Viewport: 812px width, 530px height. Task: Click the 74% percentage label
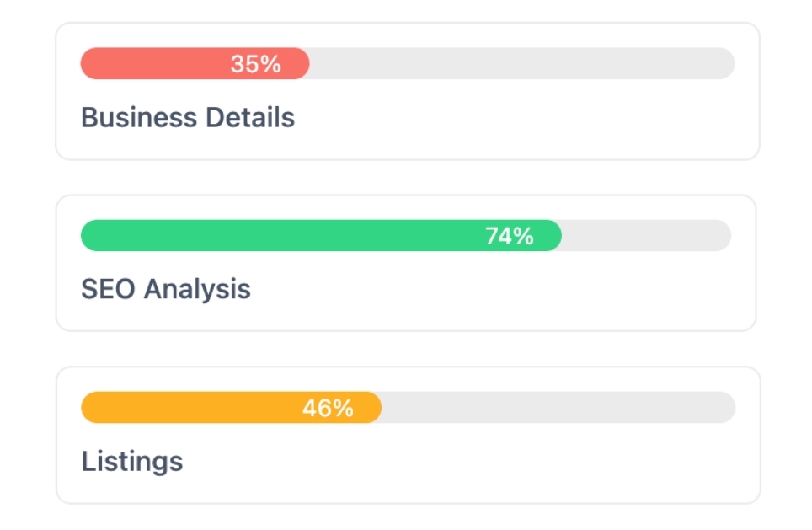coord(510,236)
